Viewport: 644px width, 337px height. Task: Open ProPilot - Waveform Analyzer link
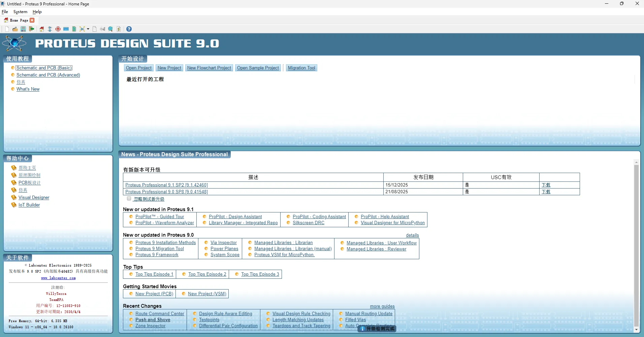[165, 223]
